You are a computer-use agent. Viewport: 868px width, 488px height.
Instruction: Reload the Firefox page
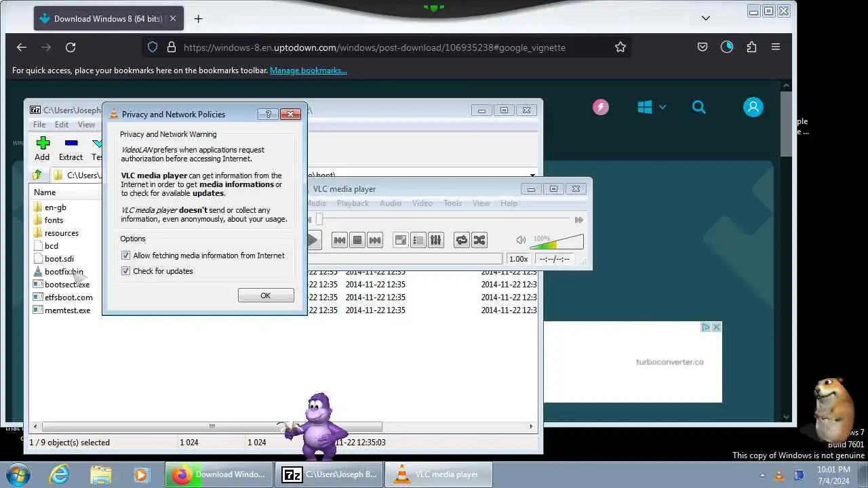(x=71, y=47)
